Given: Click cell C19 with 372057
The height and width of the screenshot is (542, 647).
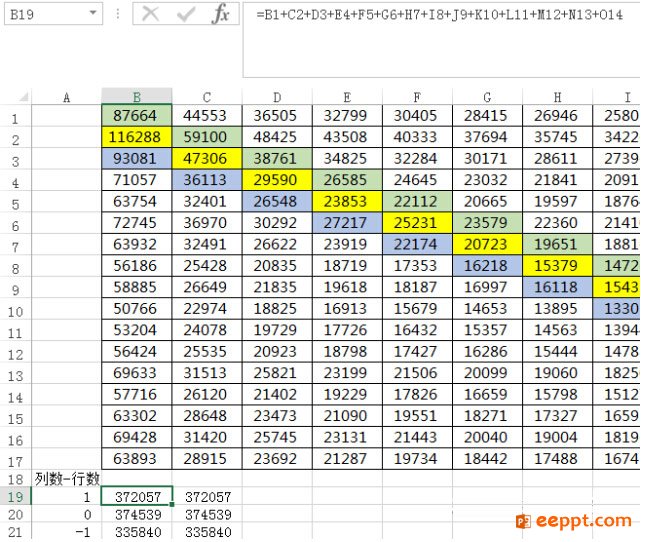Looking at the screenshot, I should 208,497.
